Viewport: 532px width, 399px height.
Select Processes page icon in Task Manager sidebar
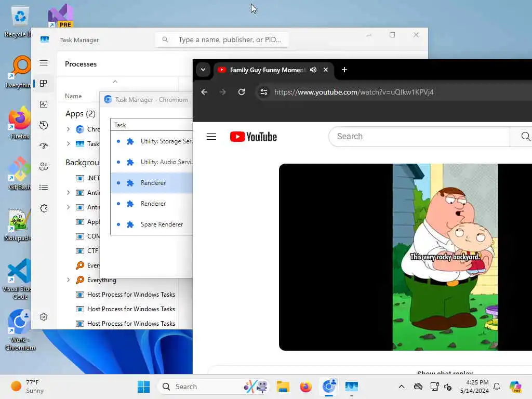pos(44,84)
